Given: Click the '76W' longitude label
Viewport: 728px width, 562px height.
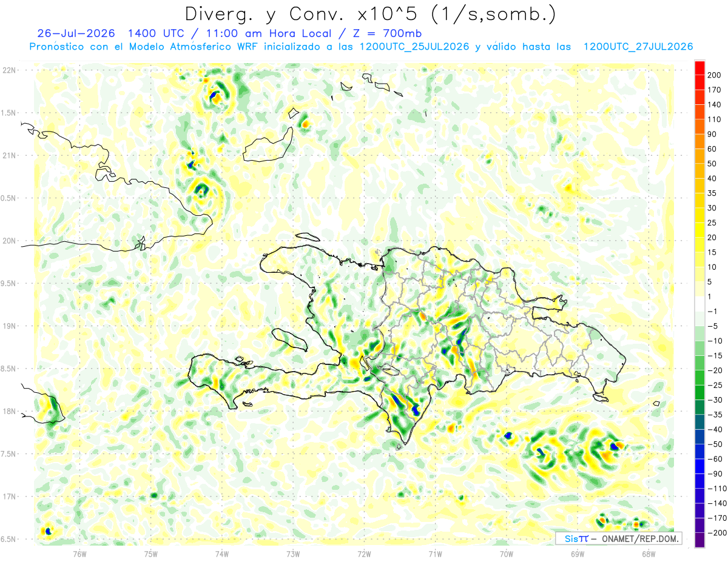Looking at the screenshot, I should point(79,553).
